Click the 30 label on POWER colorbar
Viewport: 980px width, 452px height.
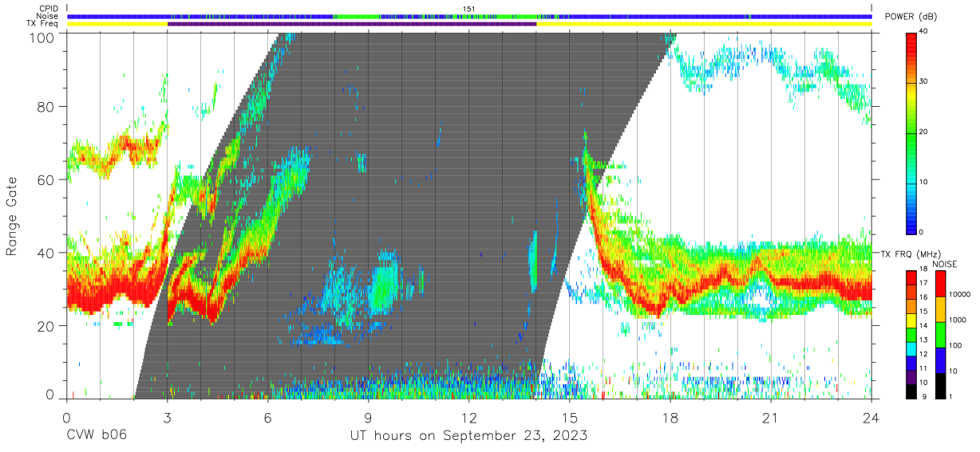point(924,82)
